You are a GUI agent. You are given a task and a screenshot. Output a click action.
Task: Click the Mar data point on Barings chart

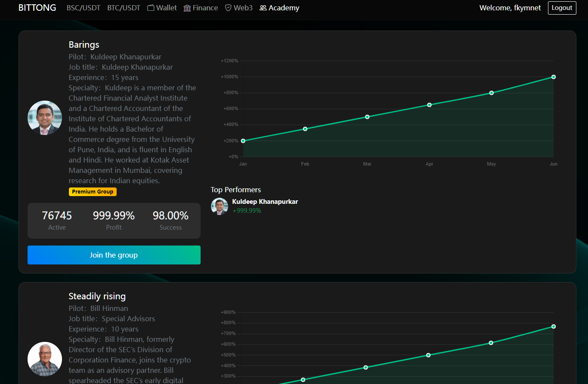tap(367, 117)
